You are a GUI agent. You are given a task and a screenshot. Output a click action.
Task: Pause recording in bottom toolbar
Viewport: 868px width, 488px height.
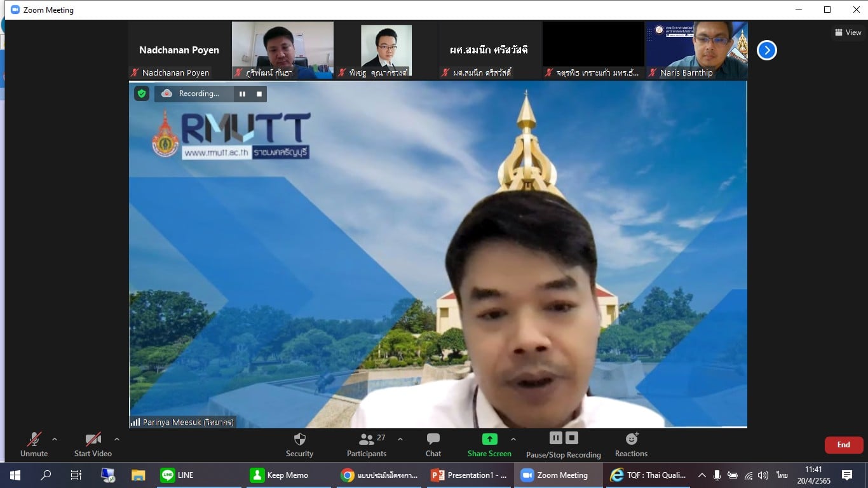pos(556,438)
